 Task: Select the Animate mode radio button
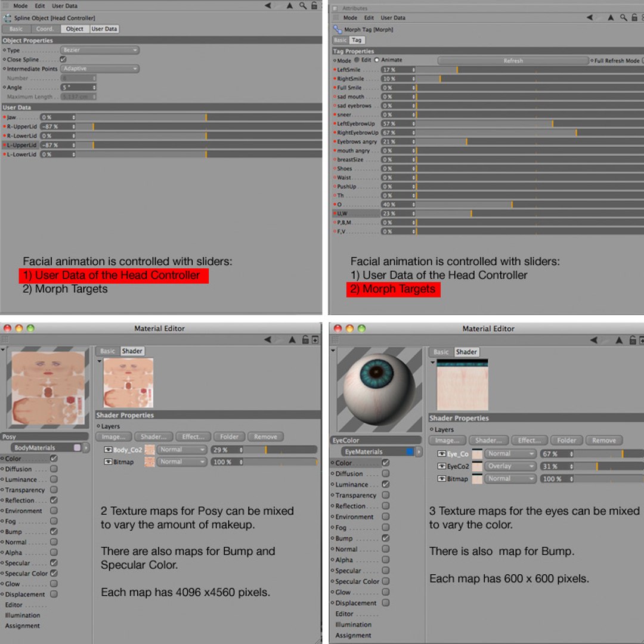click(376, 60)
